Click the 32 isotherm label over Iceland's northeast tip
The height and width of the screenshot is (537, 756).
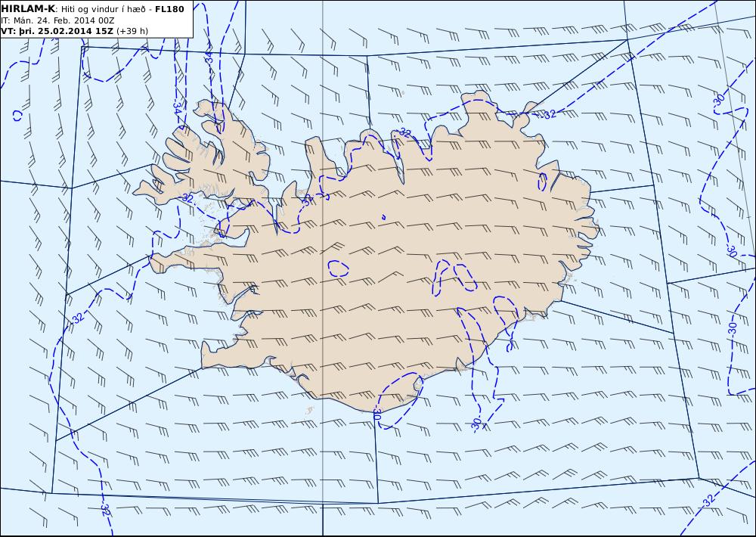click(x=550, y=114)
